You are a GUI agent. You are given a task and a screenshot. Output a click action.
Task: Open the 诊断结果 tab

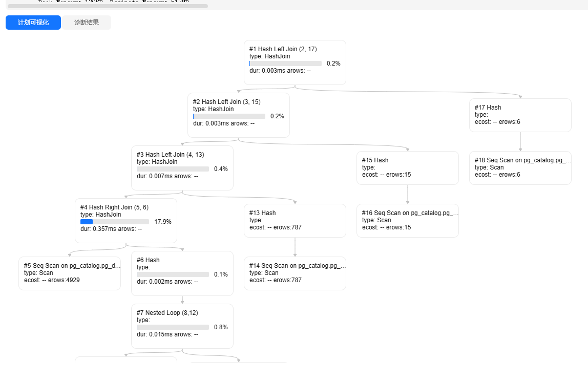pyautogui.click(x=87, y=23)
